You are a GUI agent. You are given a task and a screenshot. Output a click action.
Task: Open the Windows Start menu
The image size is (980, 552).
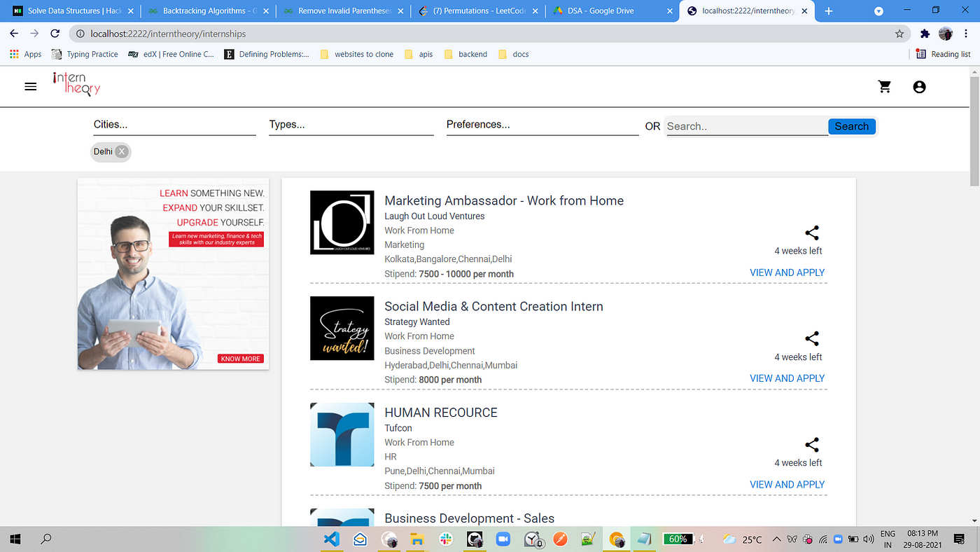point(14,539)
